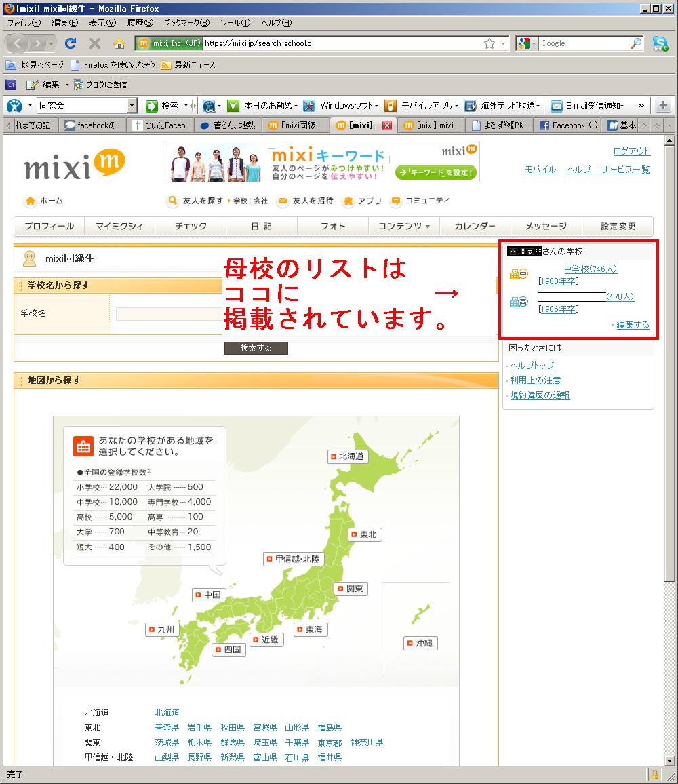Image resolution: width=678 pixels, height=784 pixels.
Task: Open the 設定変更 navigation tab
Action: [618, 227]
